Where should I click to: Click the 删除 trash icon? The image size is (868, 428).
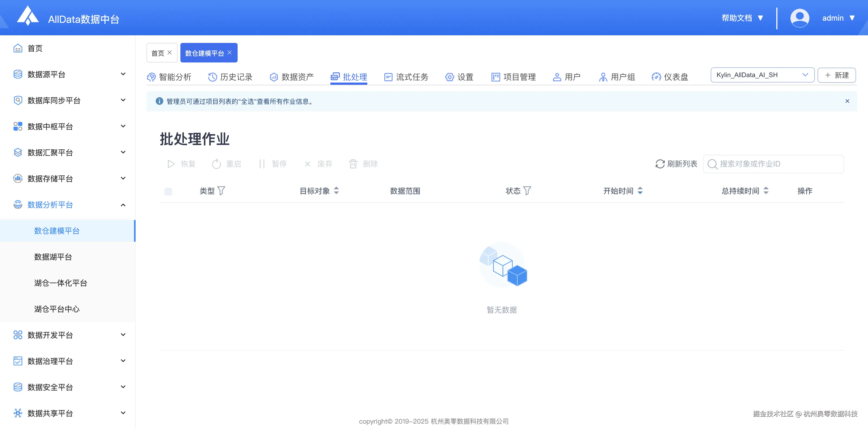point(353,164)
